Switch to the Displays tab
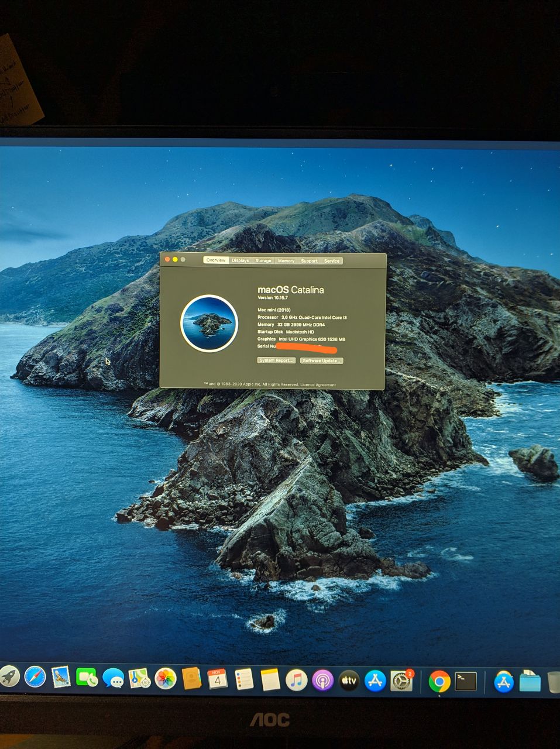This screenshot has height=749, width=560. pyautogui.click(x=241, y=260)
